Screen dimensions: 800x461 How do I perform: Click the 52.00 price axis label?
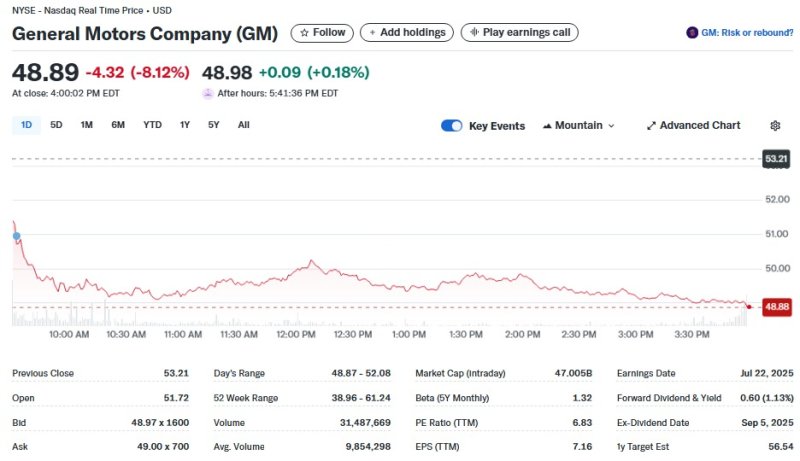(x=778, y=199)
